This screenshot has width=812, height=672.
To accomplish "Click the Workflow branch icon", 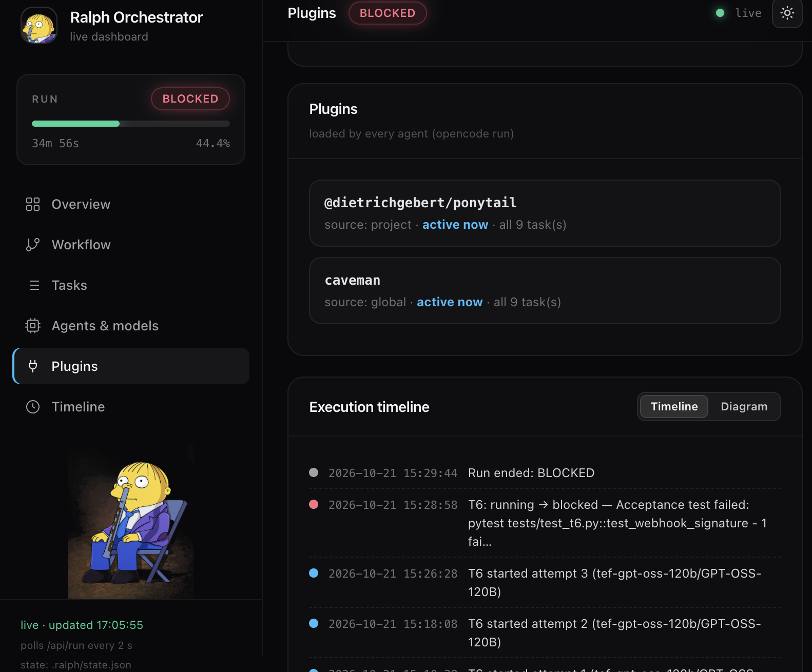I will [33, 245].
